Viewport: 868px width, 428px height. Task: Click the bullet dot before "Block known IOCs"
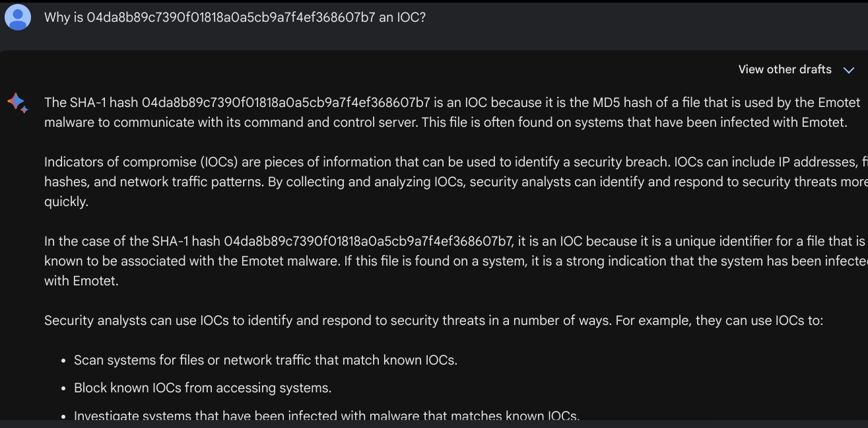(x=63, y=388)
